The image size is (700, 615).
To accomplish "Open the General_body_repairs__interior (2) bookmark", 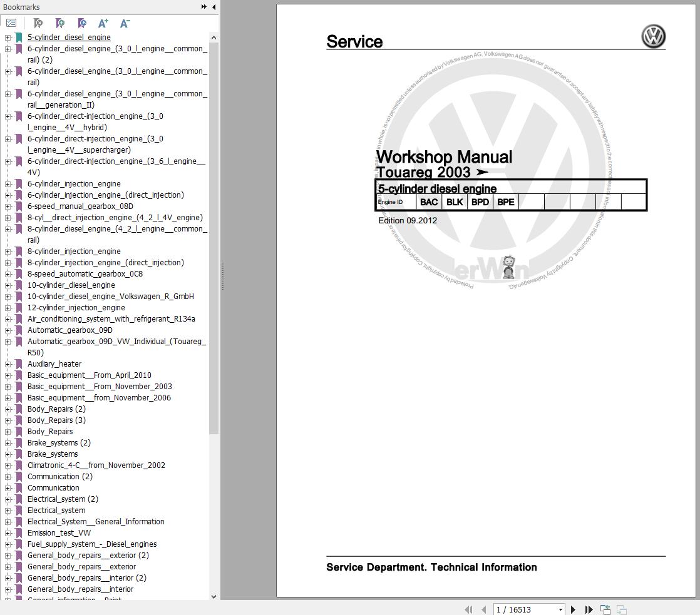I will [86, 577].
